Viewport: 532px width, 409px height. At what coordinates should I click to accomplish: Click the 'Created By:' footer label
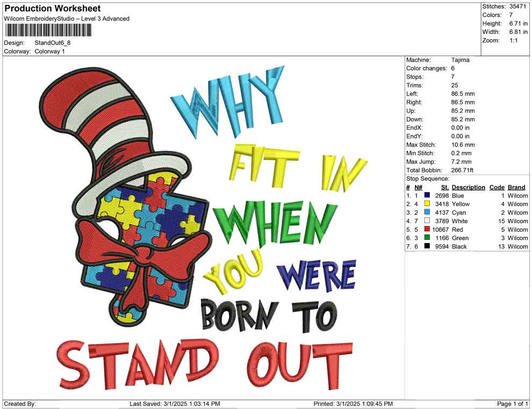coord(20,404)
